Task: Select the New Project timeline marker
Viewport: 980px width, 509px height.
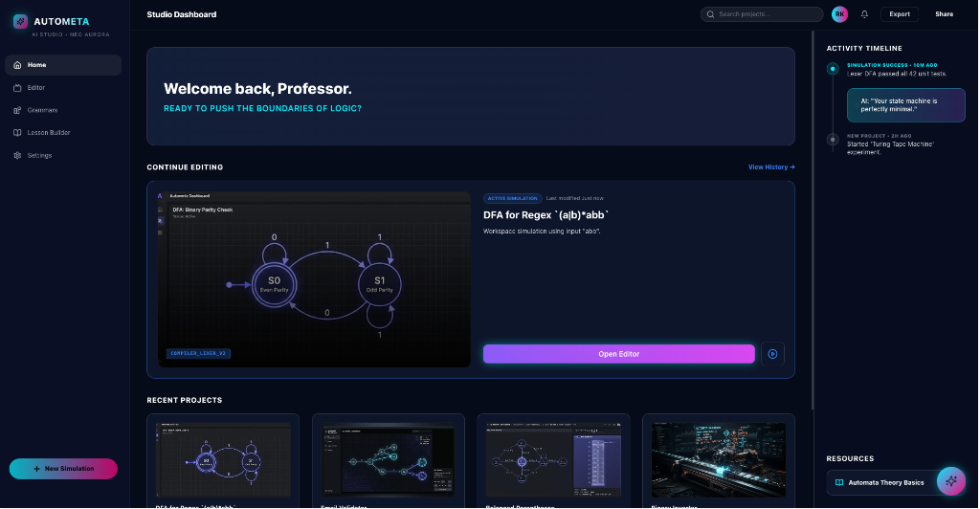Action: 833,140
